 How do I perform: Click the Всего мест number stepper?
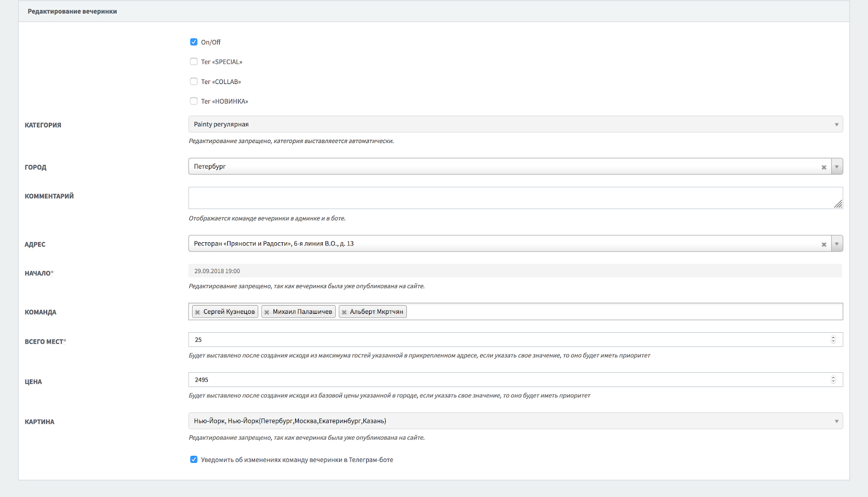833,340
